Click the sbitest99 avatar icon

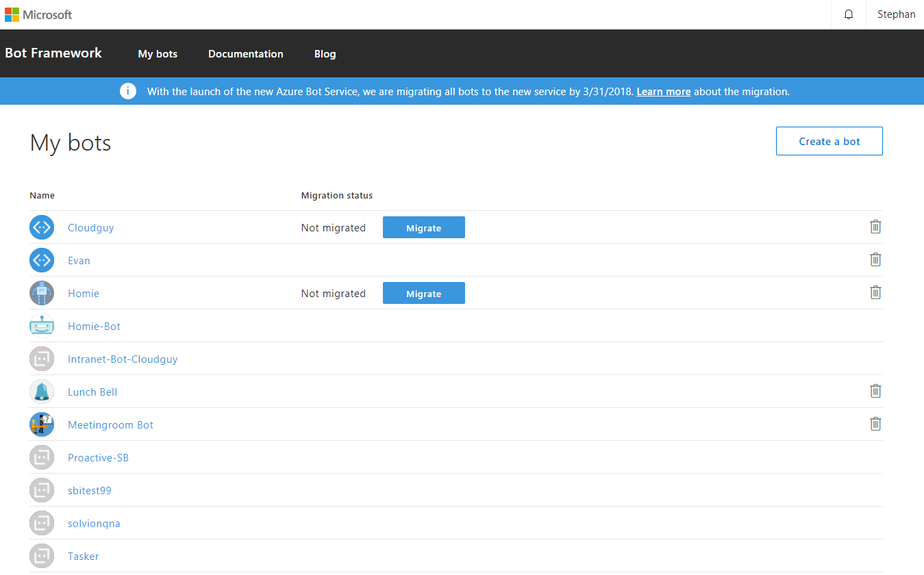pos(42,490)
